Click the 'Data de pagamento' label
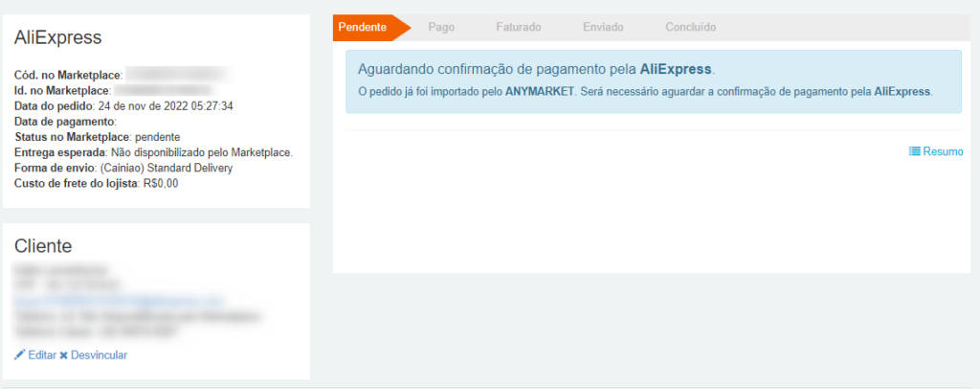Image resolution: width=980 pixels, height=389 pixels. point(66,121)
